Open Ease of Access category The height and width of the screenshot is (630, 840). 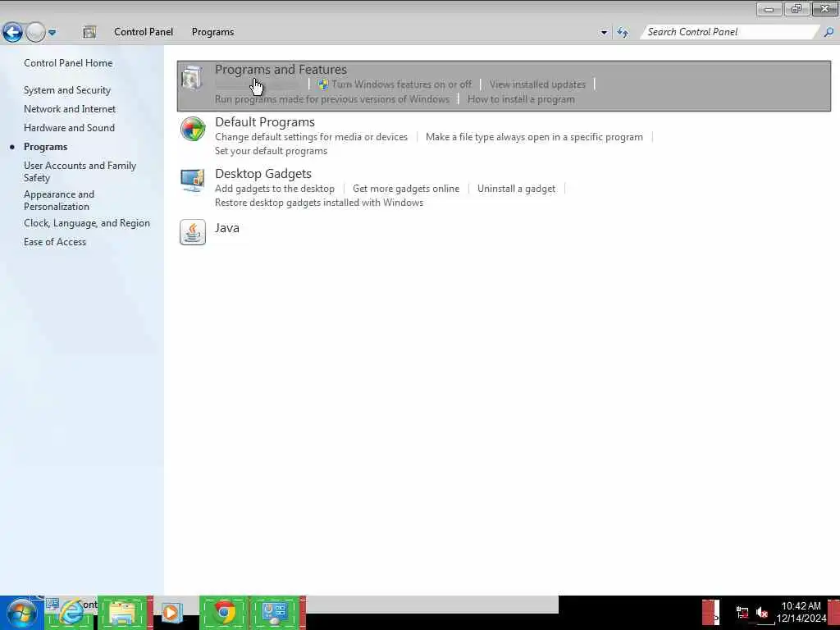point(55,242)
